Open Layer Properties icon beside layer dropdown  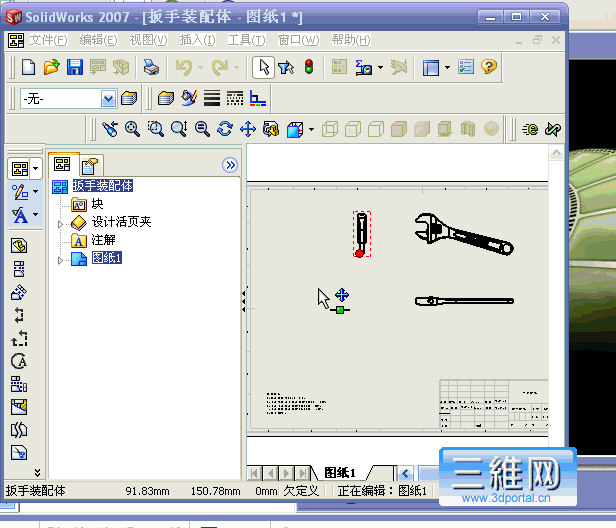point(129,98)
